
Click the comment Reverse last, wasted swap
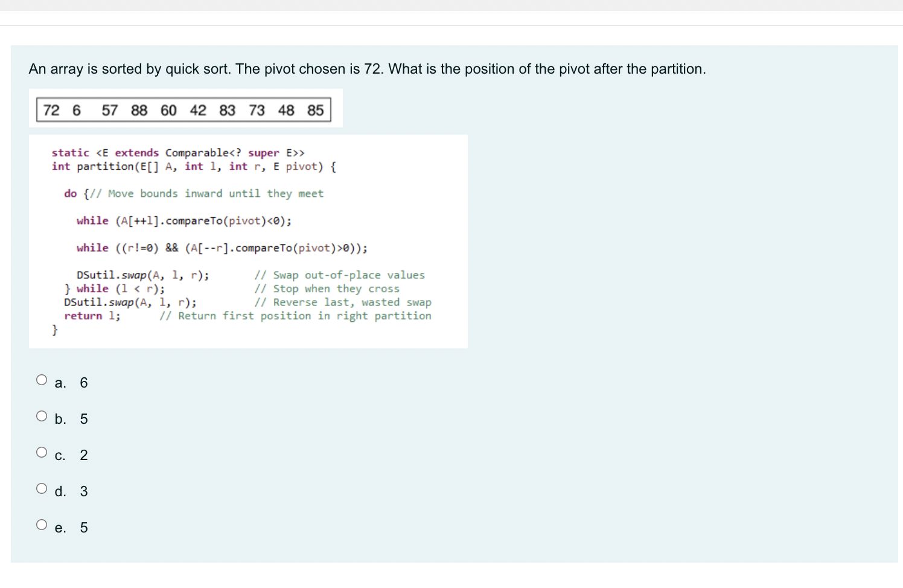tap(344, 302)
